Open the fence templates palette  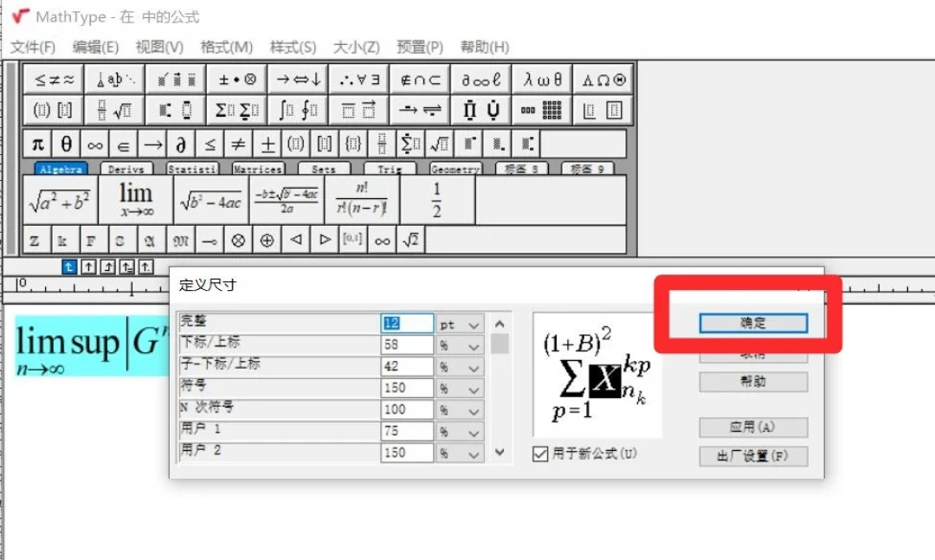click(x=54, y=110)
